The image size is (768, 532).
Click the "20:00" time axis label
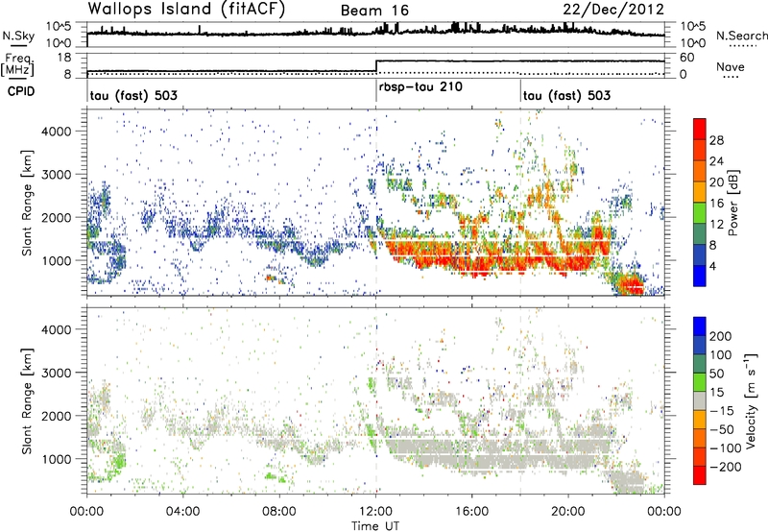[x=568, y=512]
